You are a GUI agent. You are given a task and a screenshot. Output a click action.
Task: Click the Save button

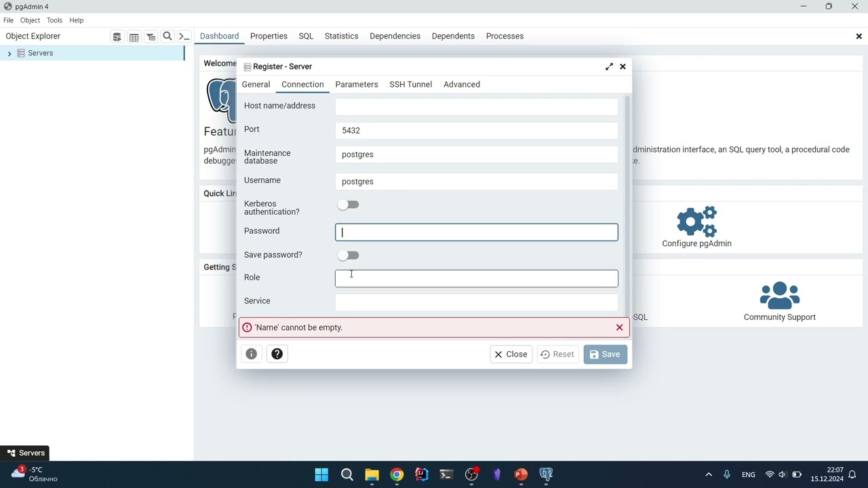tap(606, 354)
